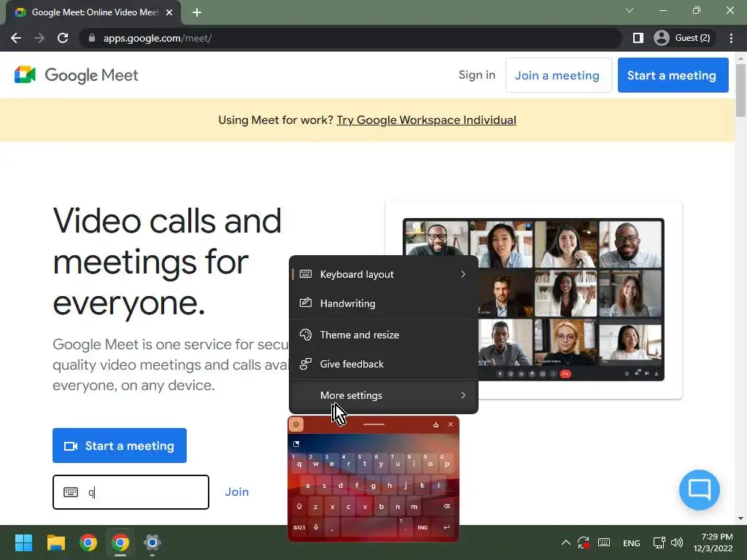The height and width of the screenshot is (560, 747).
Task: Click the Google Meet logo
Action: pos(76,75)
